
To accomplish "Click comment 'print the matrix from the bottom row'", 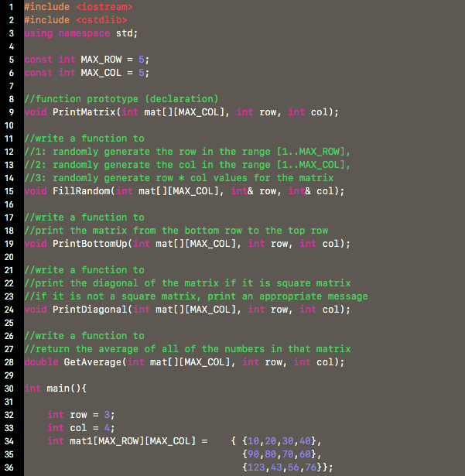I will tap(176, 231).
